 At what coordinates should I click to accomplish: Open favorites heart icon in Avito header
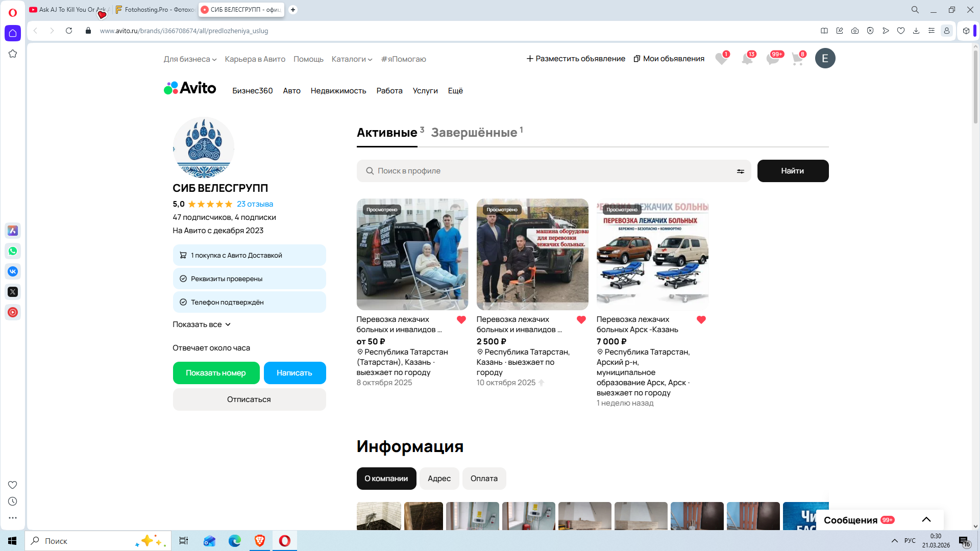721,59
